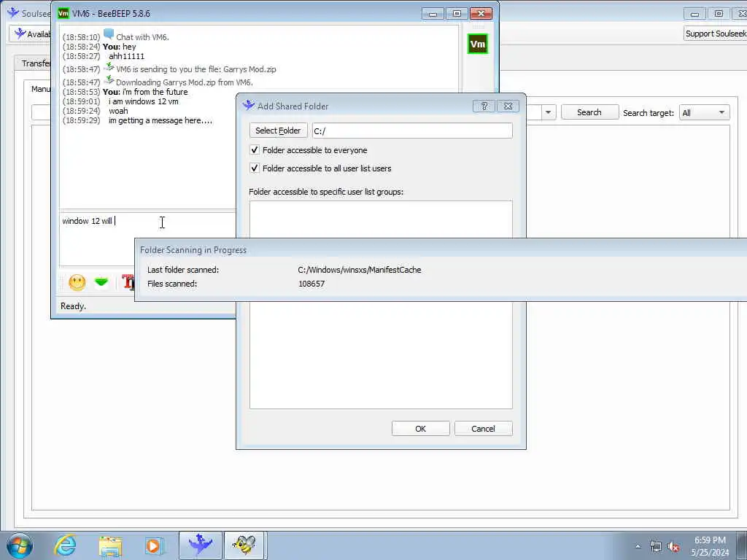Click the 'ahh11111' chat message
747x560 pixels.
point(126,56)
